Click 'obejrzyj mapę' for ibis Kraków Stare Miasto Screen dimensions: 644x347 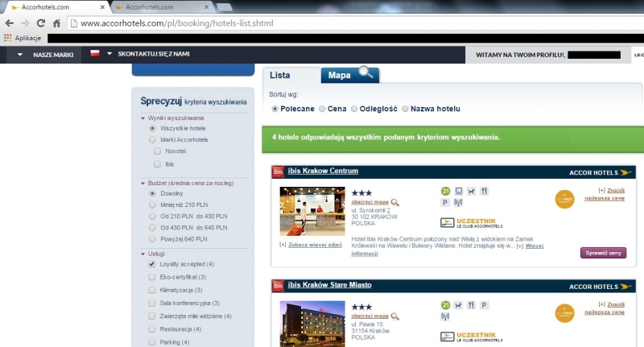coord(369,316)
